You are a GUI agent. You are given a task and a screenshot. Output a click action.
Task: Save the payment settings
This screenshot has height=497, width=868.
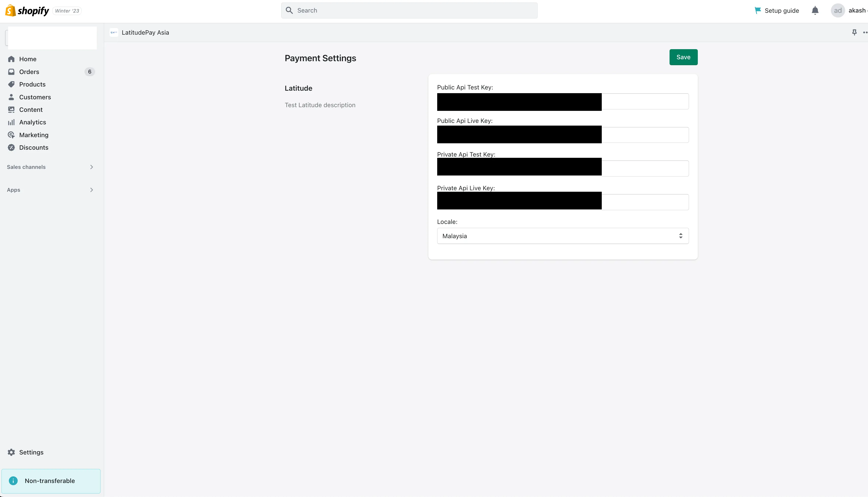[684, 57]
